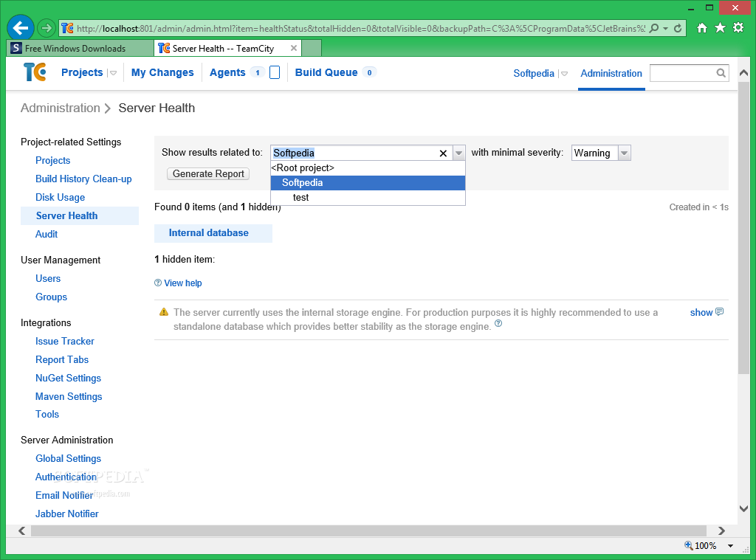Open My Changes page

coord(162,72)
